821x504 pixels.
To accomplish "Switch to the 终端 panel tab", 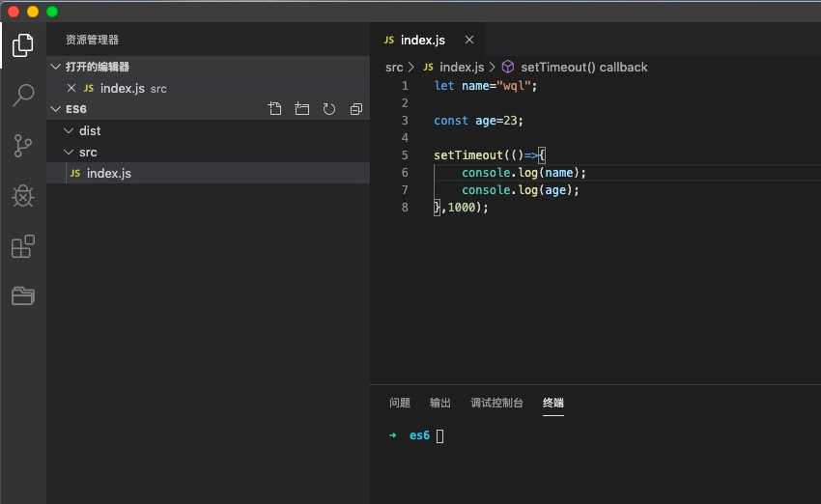I will (552, 403).
